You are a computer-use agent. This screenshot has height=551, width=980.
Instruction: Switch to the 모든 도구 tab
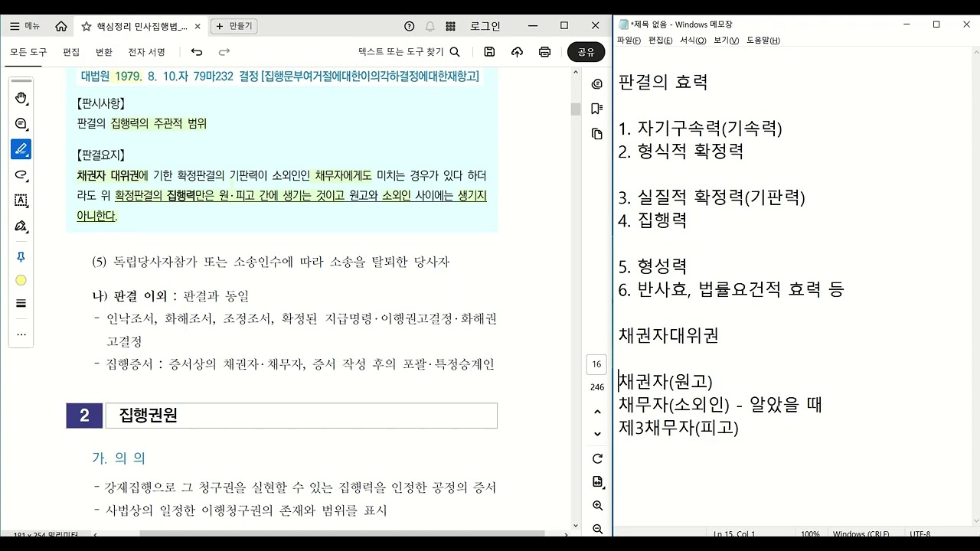click(28, 52)
